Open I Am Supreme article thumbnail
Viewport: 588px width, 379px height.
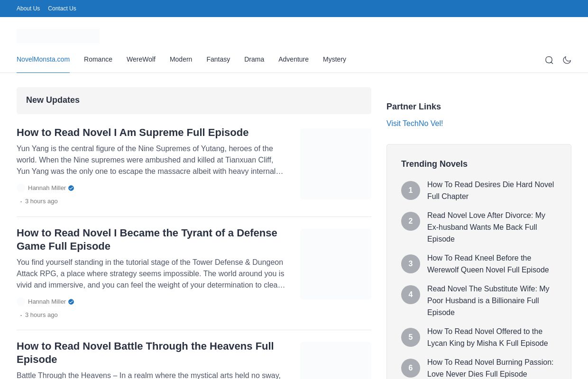336,164
